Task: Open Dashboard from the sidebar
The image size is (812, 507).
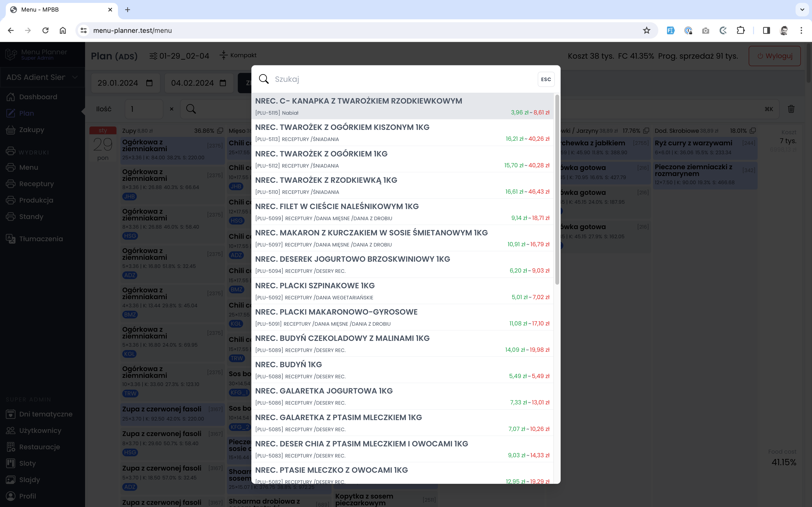Action: (x=38, y=97)
